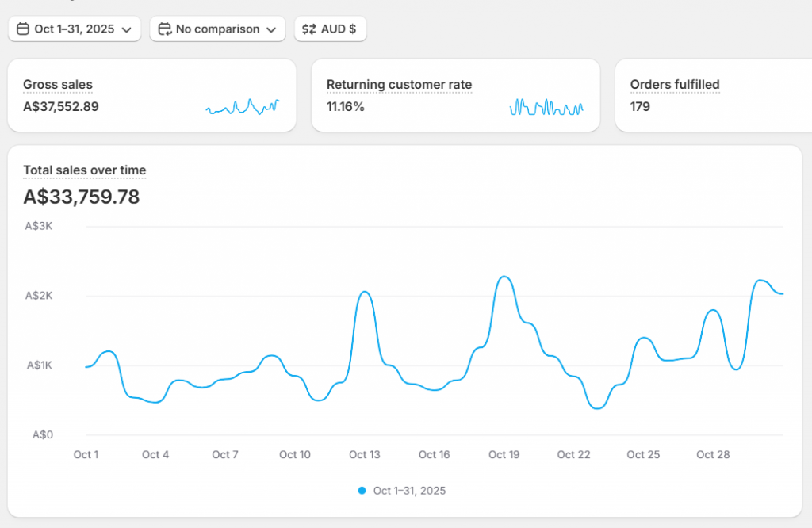Click the 179 orders fulfilled value

pos(640,105)
